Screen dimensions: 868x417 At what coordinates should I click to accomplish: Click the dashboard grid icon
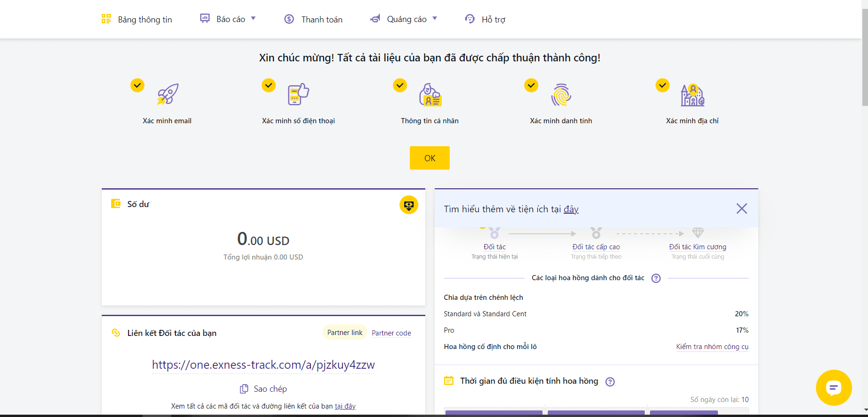point(106,19)
